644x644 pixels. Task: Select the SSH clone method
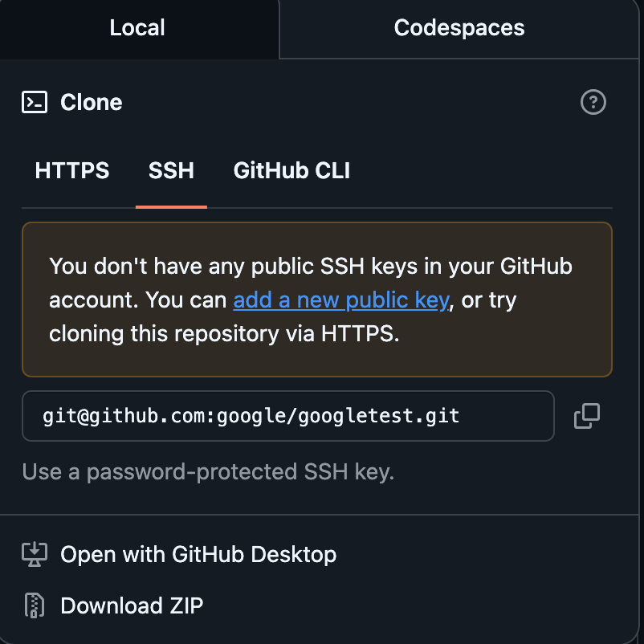click(x=171, y=170)
